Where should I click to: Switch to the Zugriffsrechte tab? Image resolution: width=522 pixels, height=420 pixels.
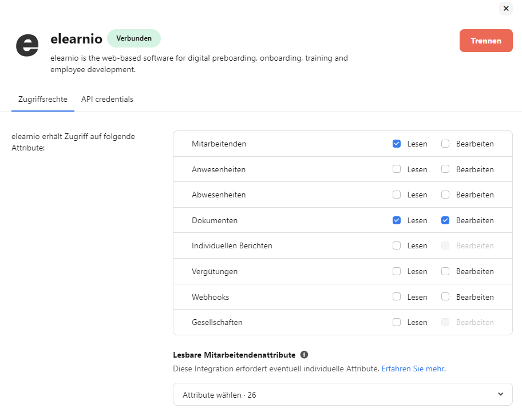[x=42, y=99]
